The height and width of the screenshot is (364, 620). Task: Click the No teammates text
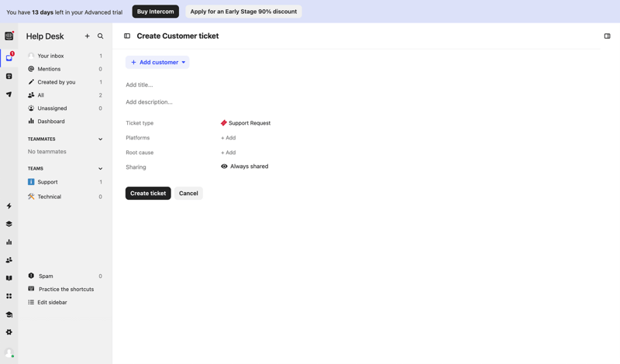coord(47,151)
